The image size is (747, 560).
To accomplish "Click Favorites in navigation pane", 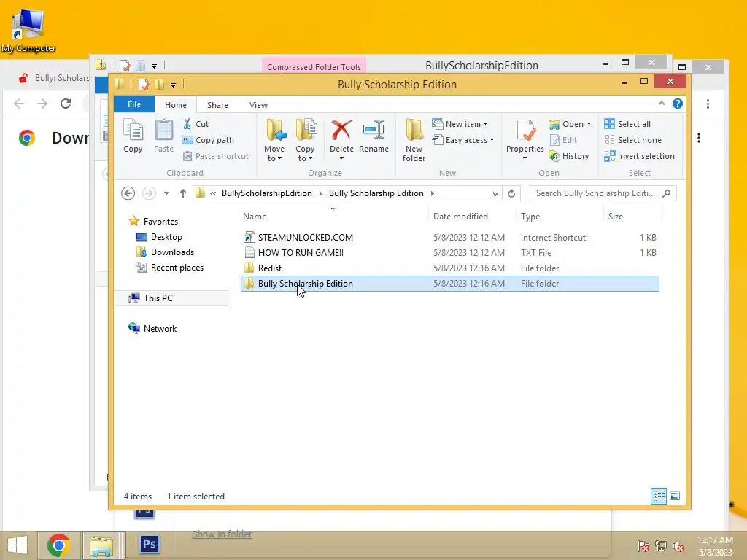I will 160,222.
